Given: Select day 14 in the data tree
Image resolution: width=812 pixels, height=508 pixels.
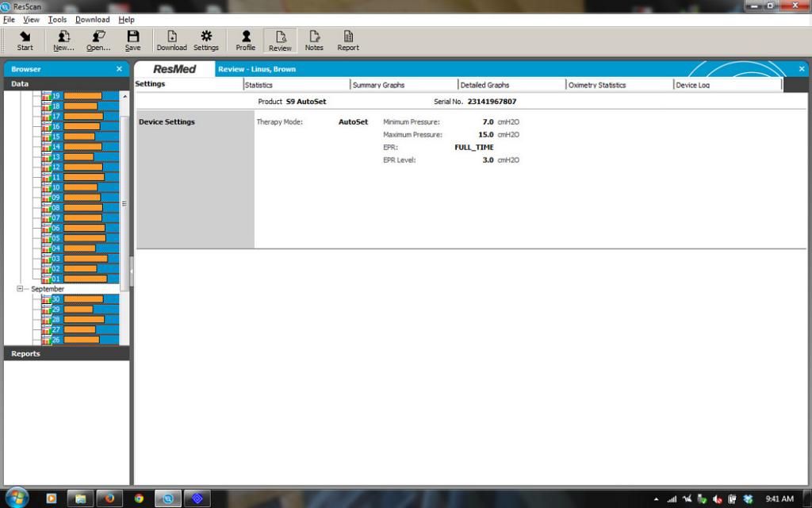Looking at the screenshot, I should pos(80,147).
